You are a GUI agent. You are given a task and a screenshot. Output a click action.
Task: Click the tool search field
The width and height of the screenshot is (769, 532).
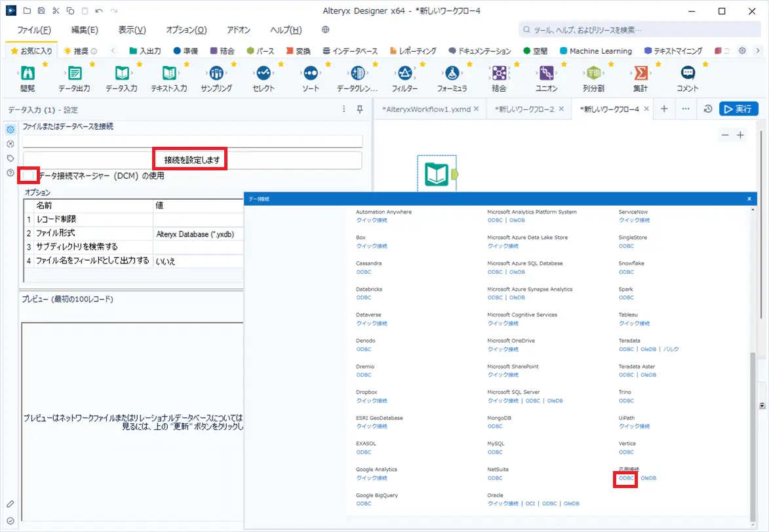pyautogui.click(x=640, y=30)
